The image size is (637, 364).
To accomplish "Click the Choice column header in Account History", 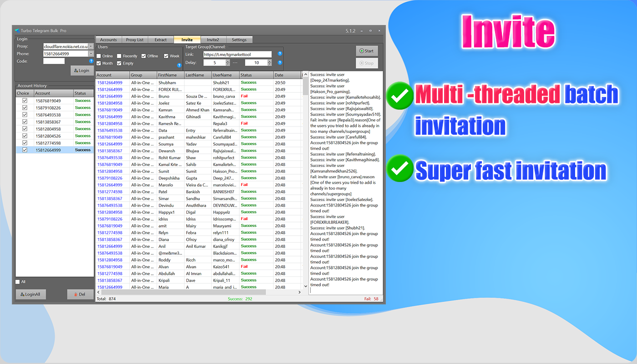I will [25, 93].
